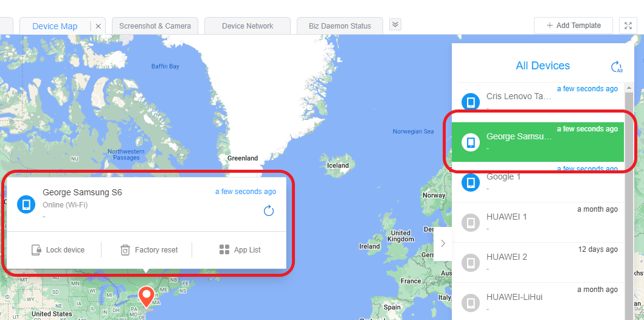
Task: Click the George Samsung S6 title in popup
Action: [x=82, y=192]
